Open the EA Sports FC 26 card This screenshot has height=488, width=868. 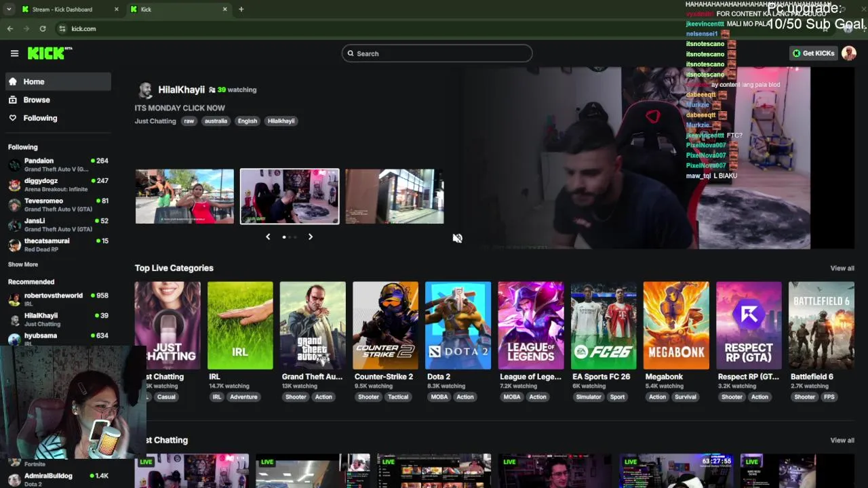tap(604, 325)
